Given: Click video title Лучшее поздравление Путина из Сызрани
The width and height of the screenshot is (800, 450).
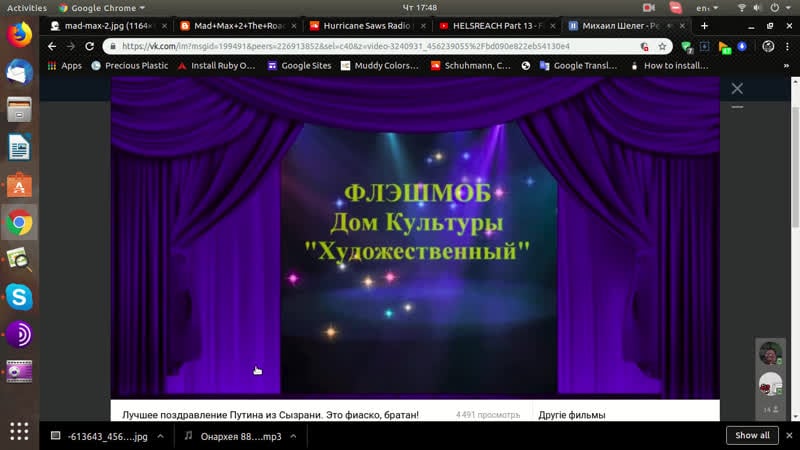Looking at the screenshot, I should coord(270,415).
